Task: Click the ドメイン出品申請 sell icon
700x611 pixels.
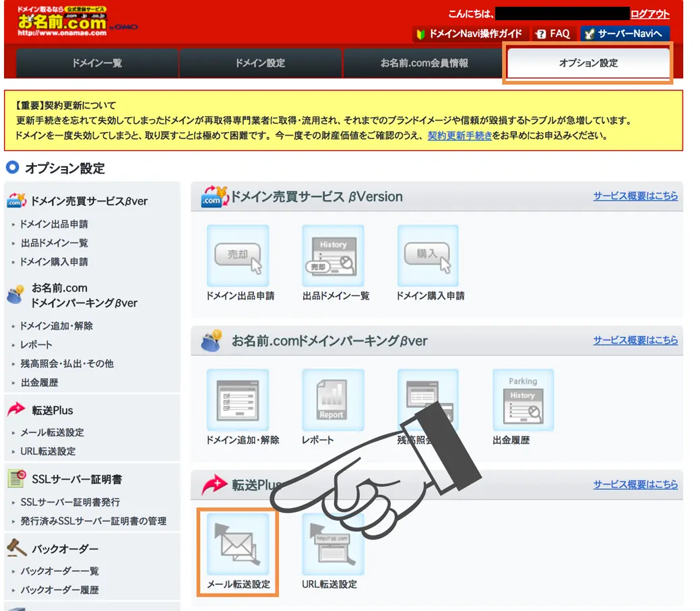Action: (x=238, y=256)
